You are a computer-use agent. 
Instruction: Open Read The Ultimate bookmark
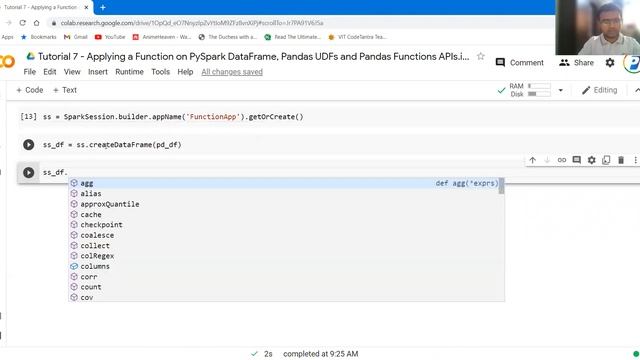click(292, 37)
